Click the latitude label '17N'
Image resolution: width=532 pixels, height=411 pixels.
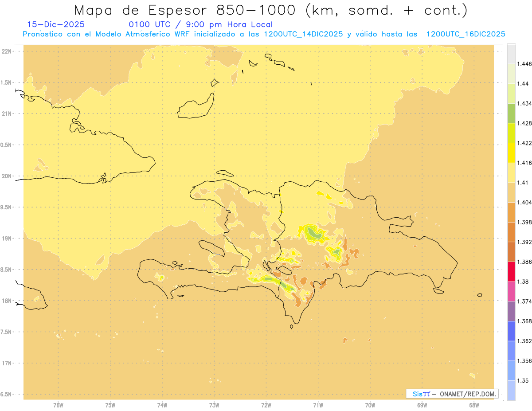[x=7, y=363]
